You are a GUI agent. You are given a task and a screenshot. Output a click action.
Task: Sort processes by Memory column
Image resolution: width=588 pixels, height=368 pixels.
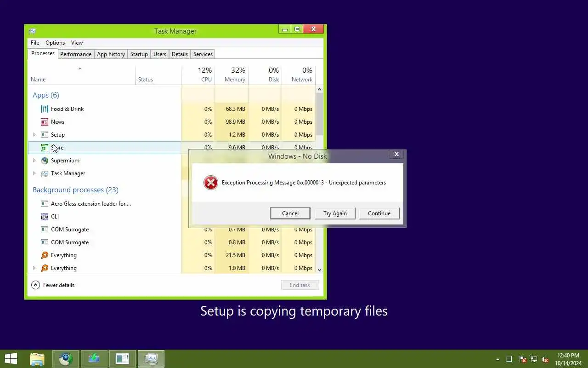click(x=232, y=75)
